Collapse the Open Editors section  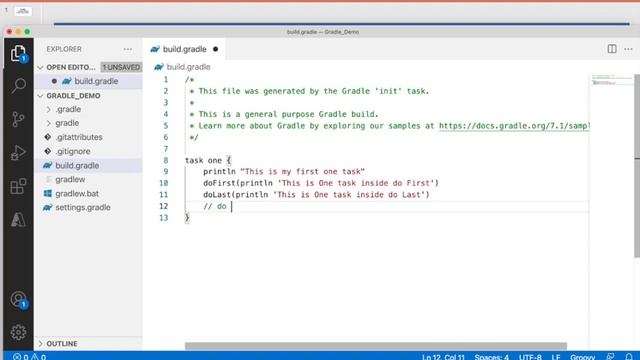40,67
